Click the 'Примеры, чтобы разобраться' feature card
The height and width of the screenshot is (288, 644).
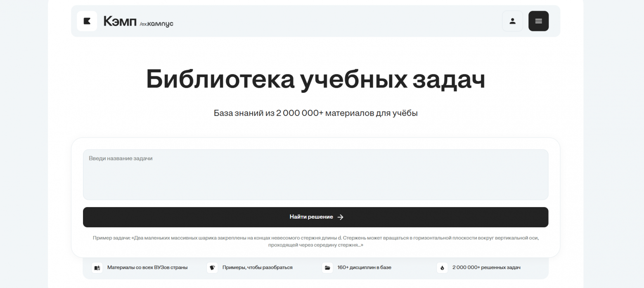click(x=257, y=267)
